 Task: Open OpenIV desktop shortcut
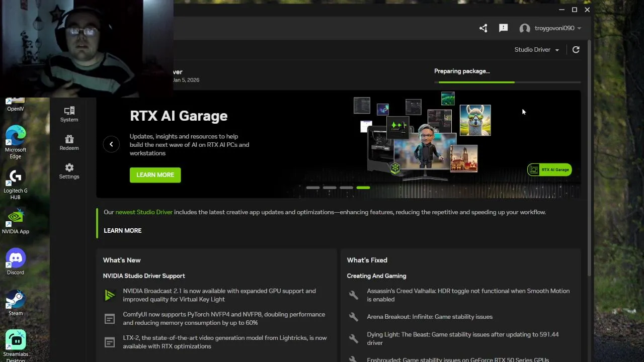pos(16,105)
